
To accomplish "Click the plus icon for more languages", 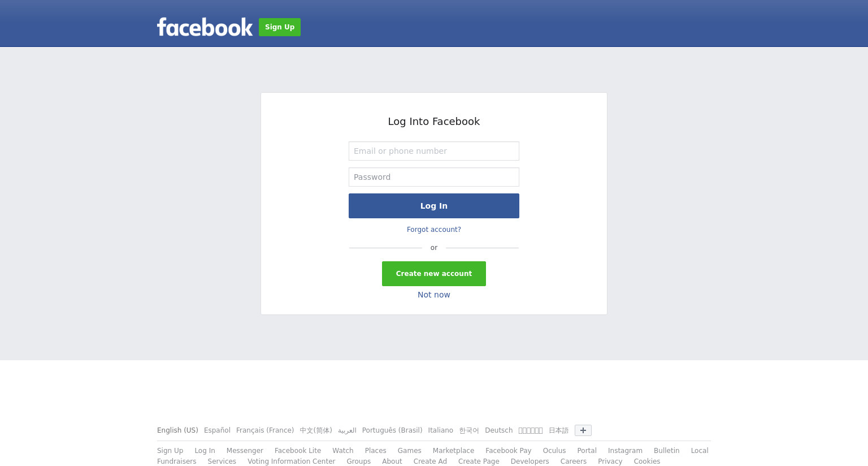I will 583,430.
